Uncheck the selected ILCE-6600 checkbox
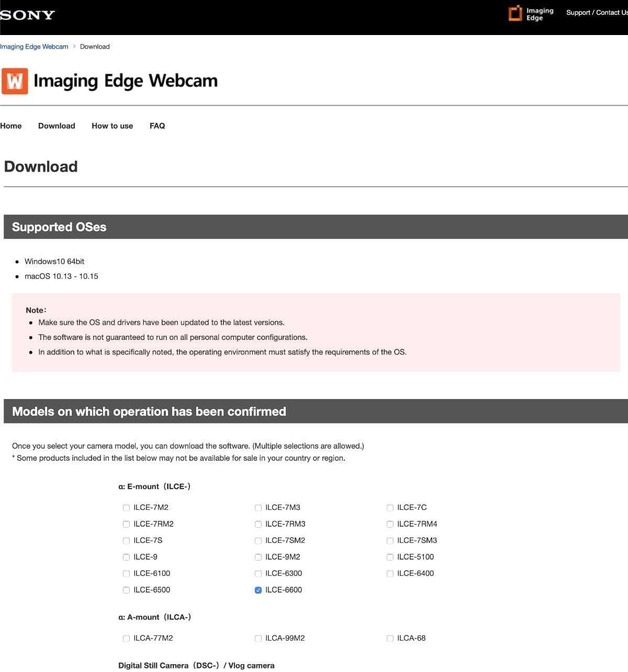628x672 pixels. pos(258,590)
